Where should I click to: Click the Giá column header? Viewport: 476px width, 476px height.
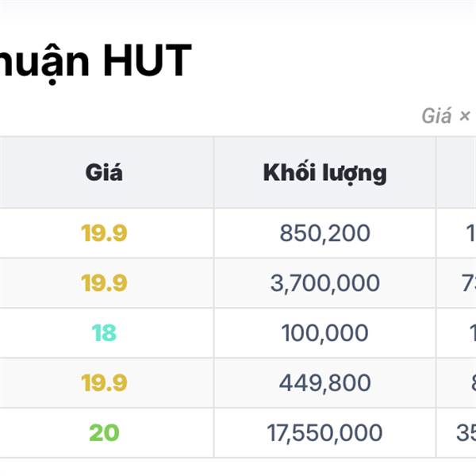click(104, 172)
